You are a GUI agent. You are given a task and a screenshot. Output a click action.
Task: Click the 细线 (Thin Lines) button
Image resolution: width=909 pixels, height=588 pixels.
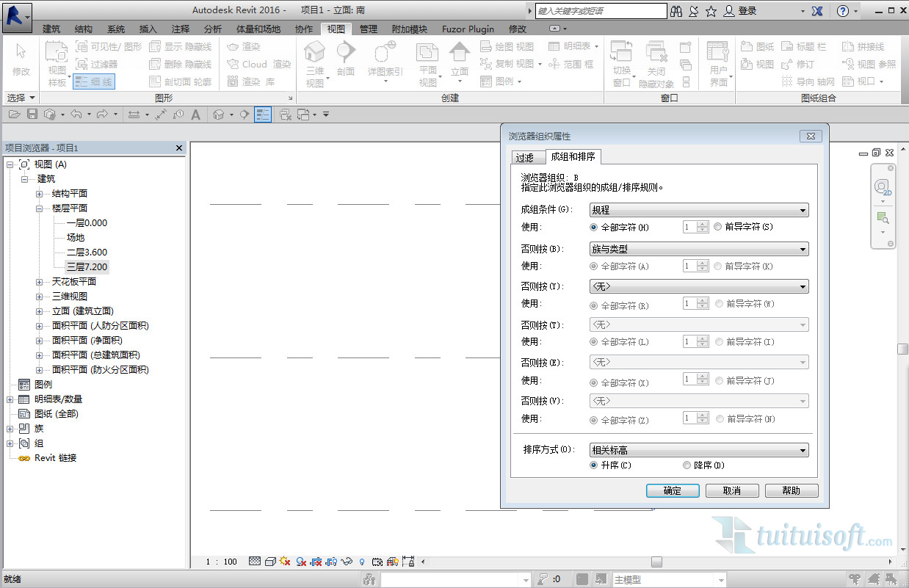click(x=94, y=82)
